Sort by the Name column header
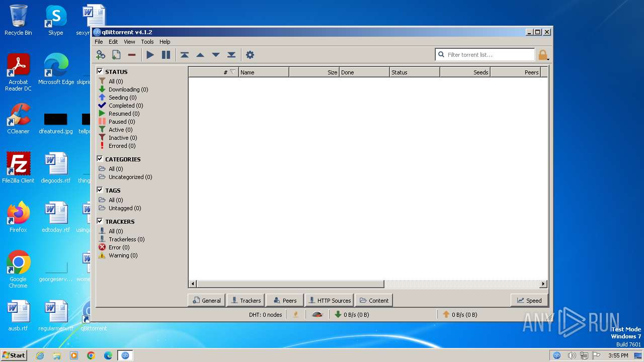The image size is (644, 362). (264, 72)
